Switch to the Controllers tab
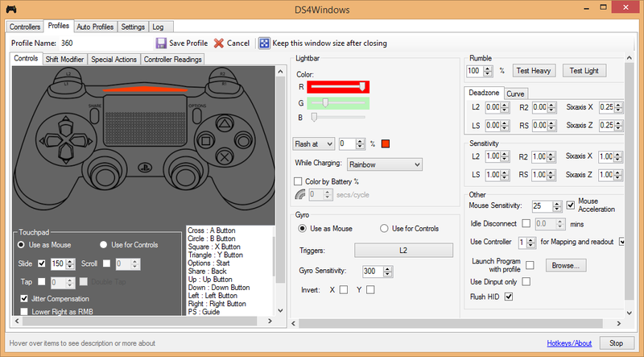Viewport: 644px width, 357px height. tap(25, 27)
